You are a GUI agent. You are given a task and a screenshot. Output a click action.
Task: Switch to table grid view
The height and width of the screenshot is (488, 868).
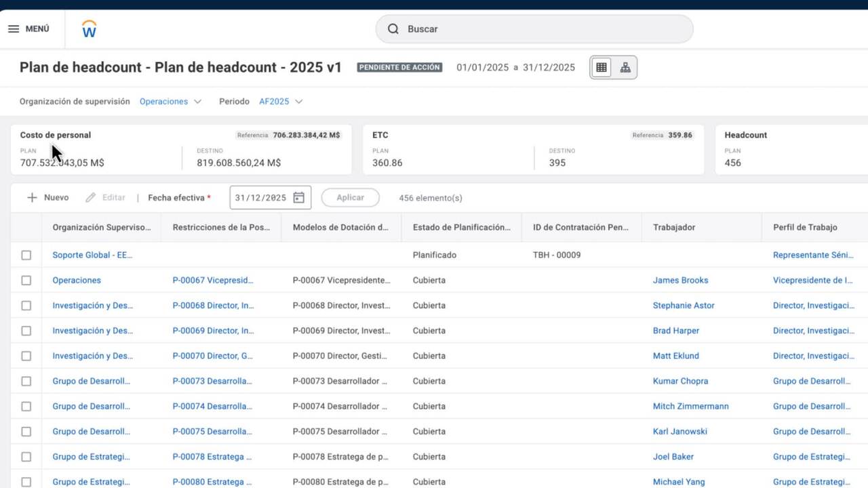tap(601, 68)
